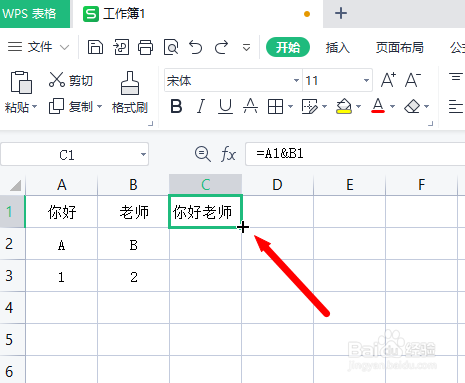Click the Copy icon
465x383 pixels.
(56, 106)
